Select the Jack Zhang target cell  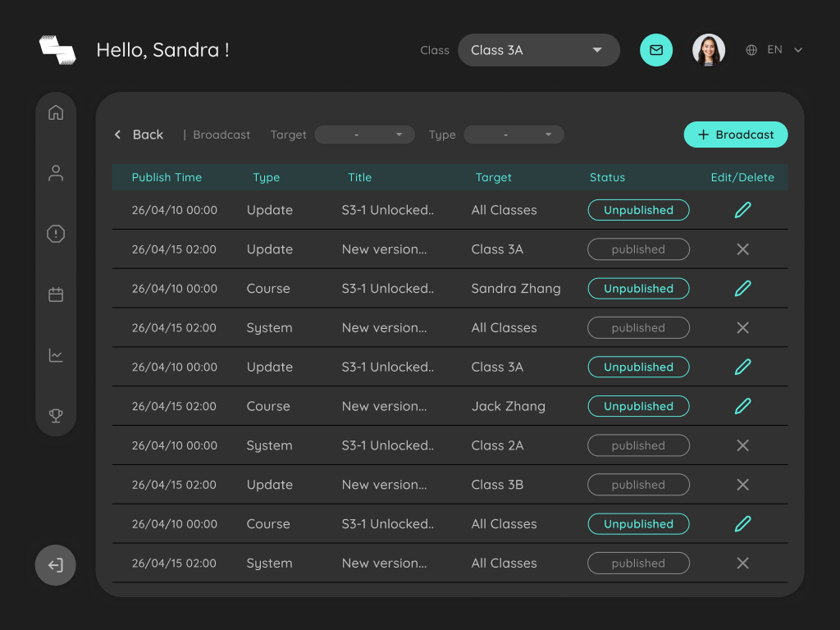[509, 406]
